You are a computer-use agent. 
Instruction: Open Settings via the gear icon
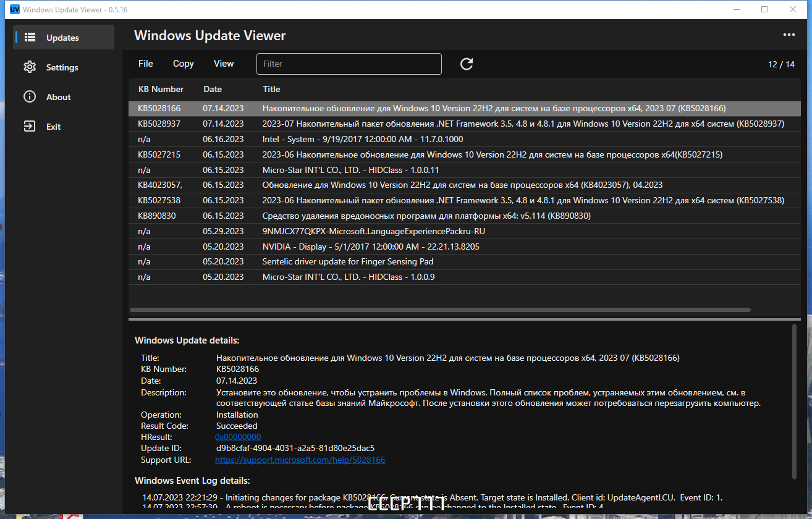[x=30, y=67]
